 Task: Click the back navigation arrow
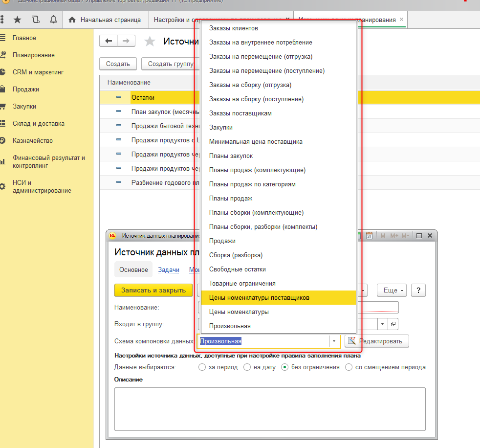click(x=109, y=42)
